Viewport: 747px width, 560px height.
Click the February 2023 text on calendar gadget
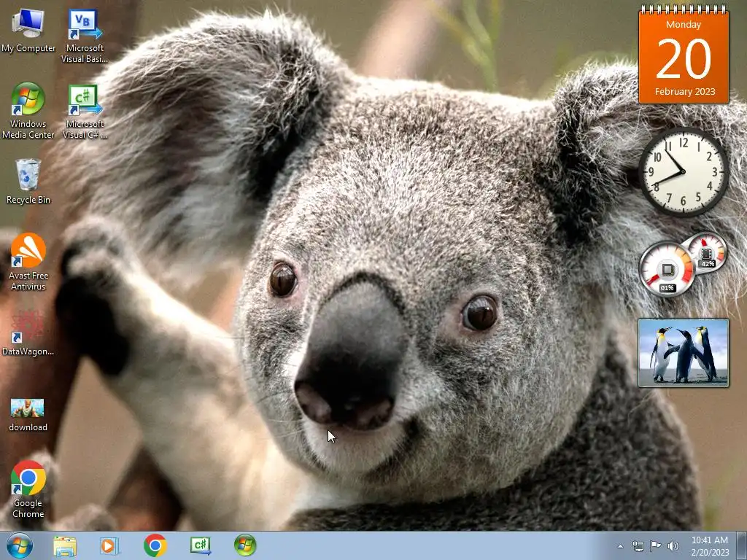(x=684, y=91)
